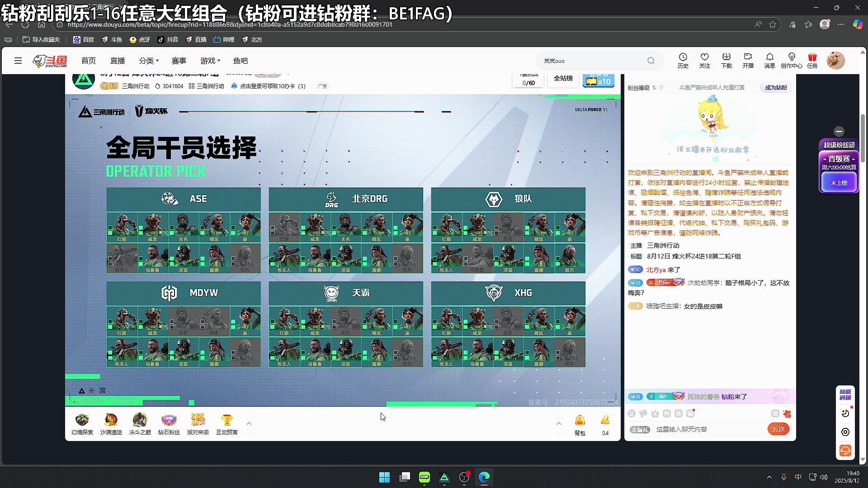The image size is (868, 488).
Task: Open the 历史 history icon
Action: coord(683,60)
